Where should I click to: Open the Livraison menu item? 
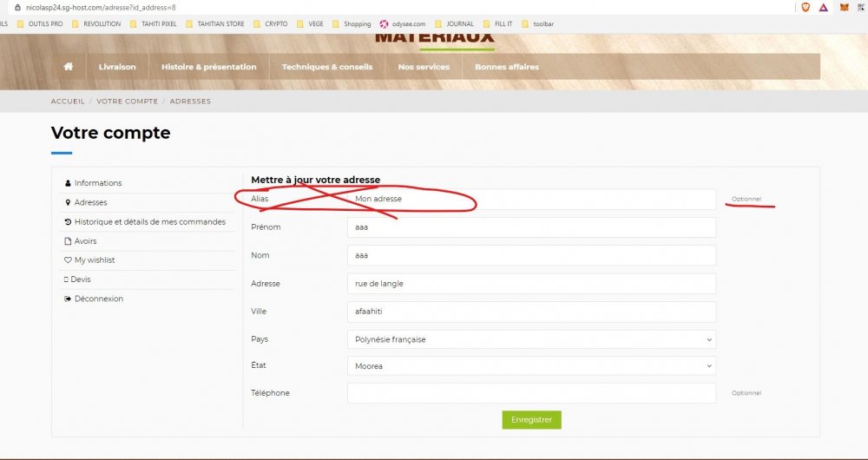pyautogui.click(x=117, y=67)
